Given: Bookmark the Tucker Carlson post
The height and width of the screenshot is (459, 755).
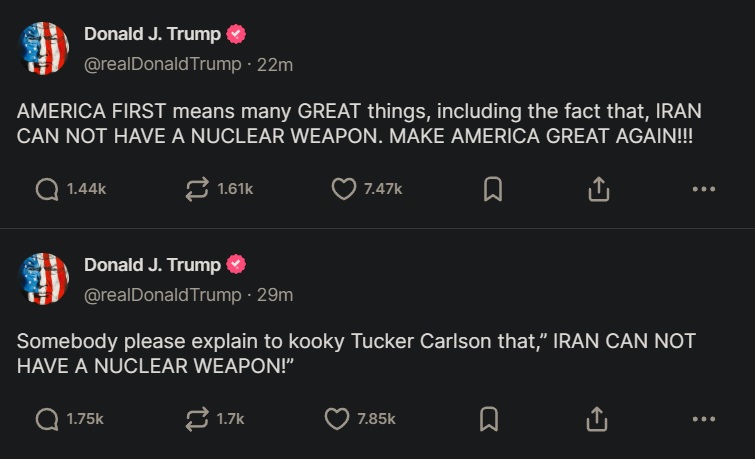Looking at the screenshot, I should 489,419.
